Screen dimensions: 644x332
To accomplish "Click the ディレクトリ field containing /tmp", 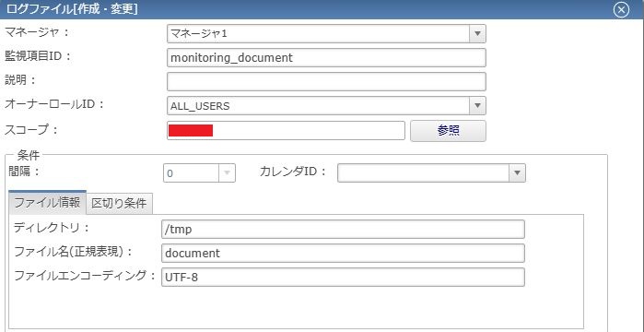I will pyautogui.click(x=343, y=229).
